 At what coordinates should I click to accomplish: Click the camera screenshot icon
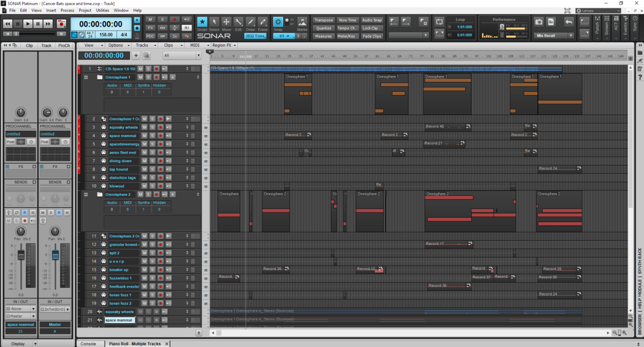coord(539,22)
